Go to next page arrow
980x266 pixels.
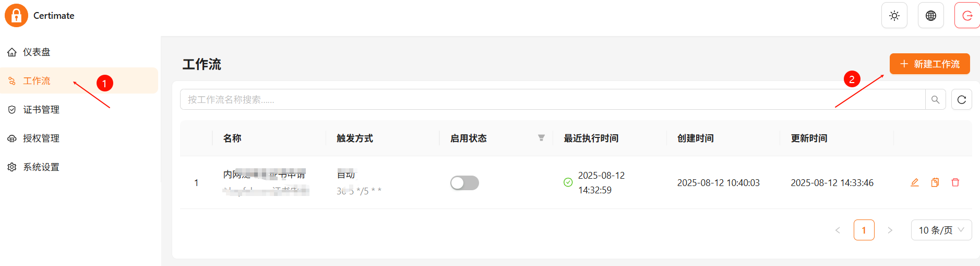[x=890, y=230]
